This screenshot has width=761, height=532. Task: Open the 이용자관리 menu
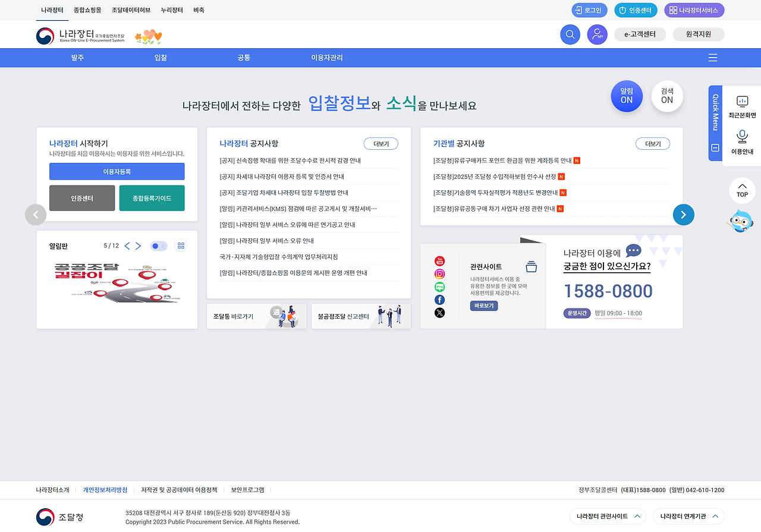[327, 58]
